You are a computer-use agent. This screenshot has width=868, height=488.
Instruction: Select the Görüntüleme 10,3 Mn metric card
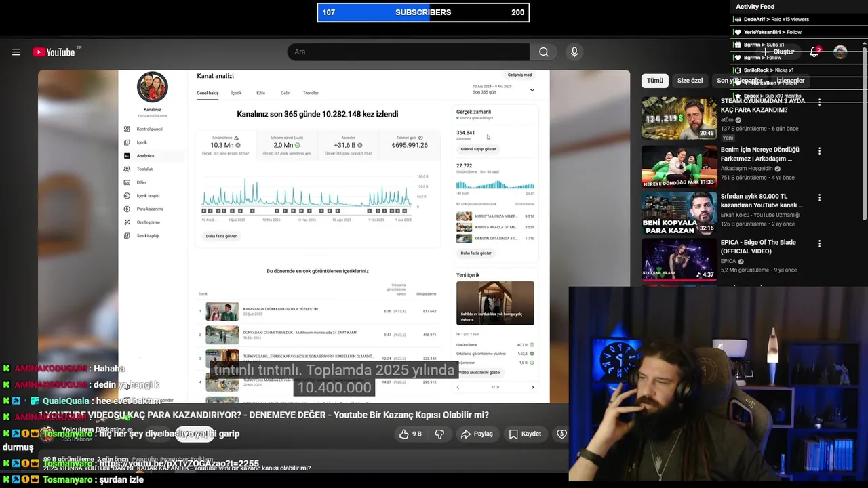pyautogui.click(x=225, y=145)
